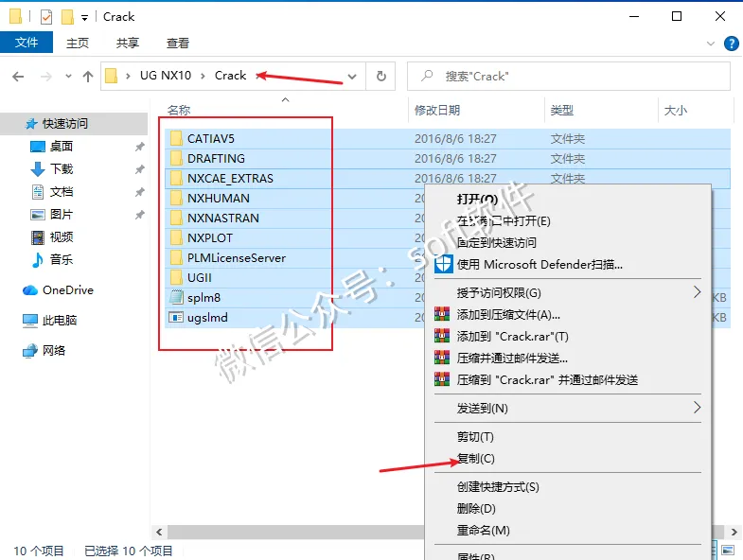This screenshot has width=743, height=560.
Task: Switch to the Home (主页) tab
Action: pyautogui.click(x=78, y=44)
